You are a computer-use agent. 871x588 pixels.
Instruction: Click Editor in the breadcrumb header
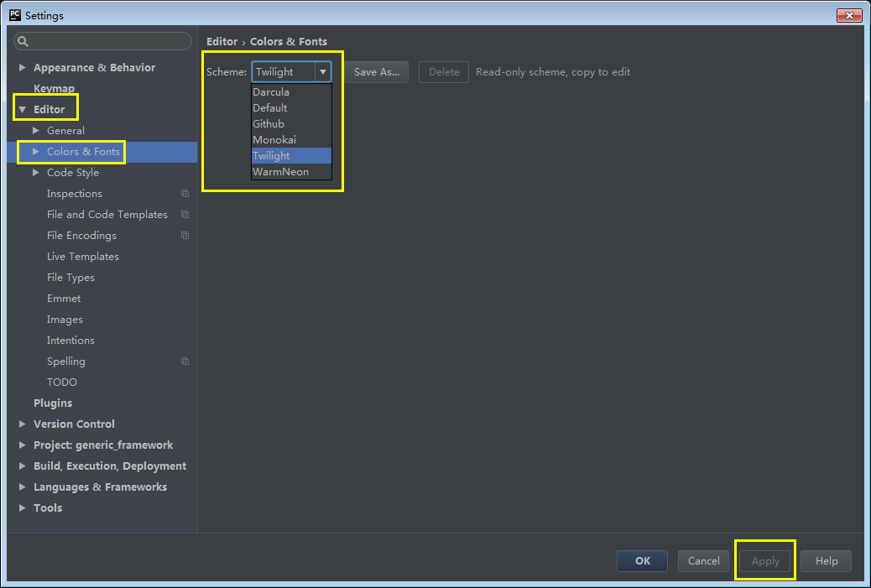(222, 42)
